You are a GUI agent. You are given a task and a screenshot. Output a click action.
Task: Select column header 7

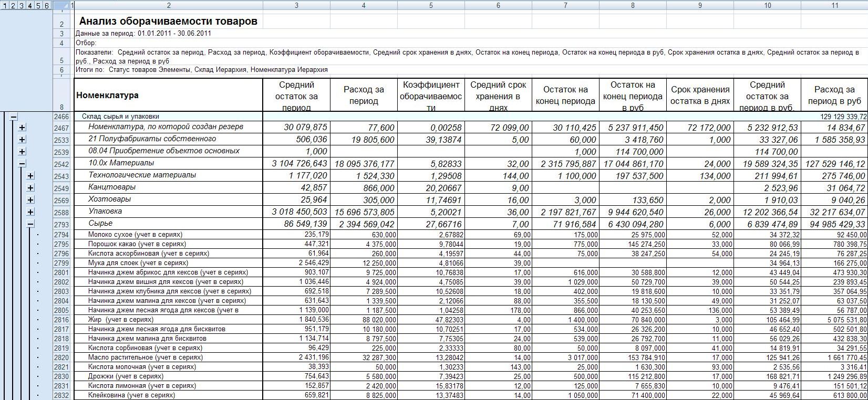coord(565,6)
